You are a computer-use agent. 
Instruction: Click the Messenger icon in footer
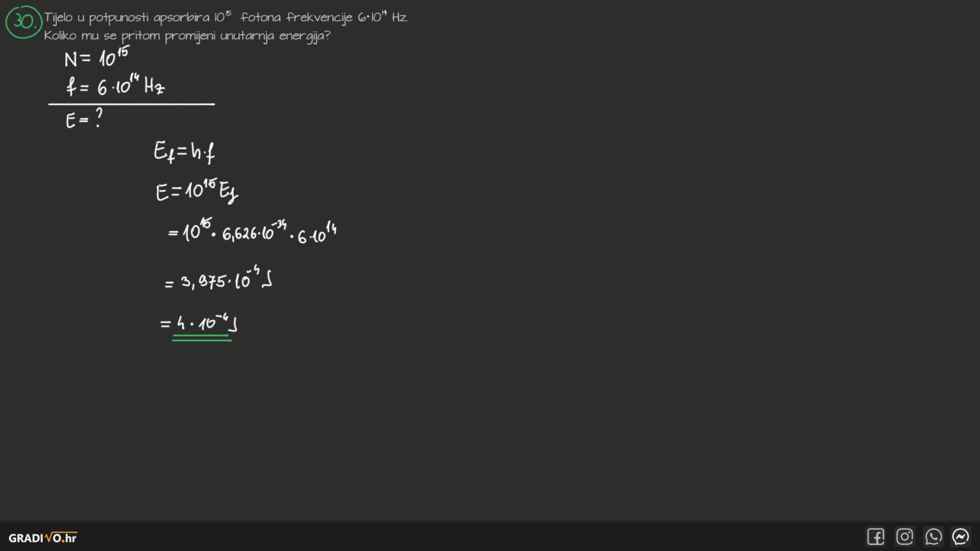click(961, 537)
